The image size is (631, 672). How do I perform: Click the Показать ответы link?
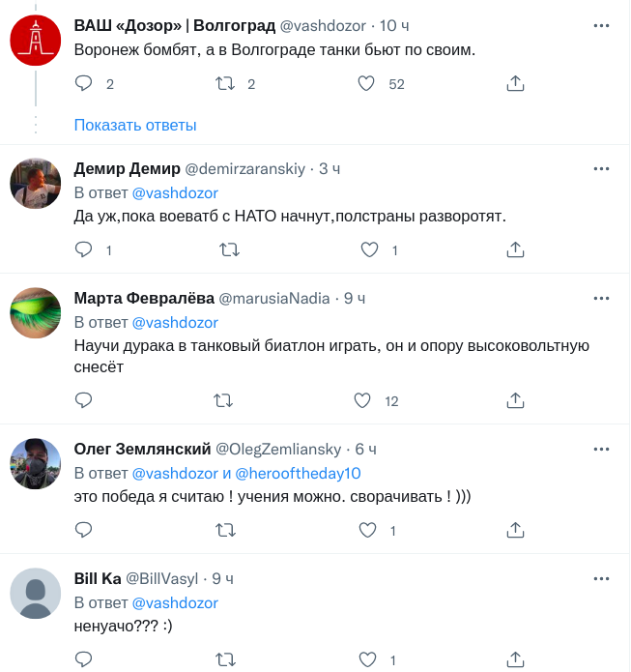point(135,125)
